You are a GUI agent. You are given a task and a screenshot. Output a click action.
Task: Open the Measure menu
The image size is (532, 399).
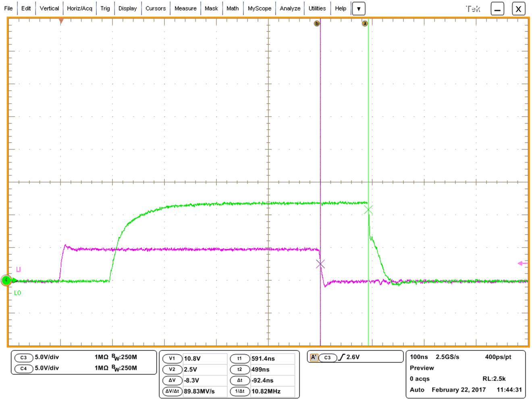185,8
